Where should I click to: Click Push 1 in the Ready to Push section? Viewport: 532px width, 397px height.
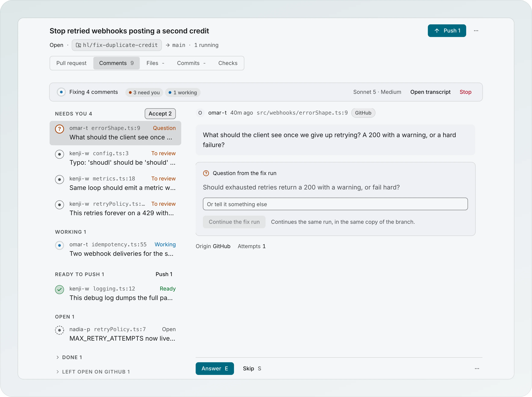[x=164, y=274]
